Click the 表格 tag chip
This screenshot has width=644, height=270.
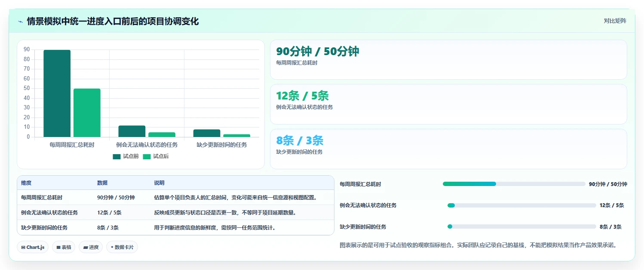point(64,247)
